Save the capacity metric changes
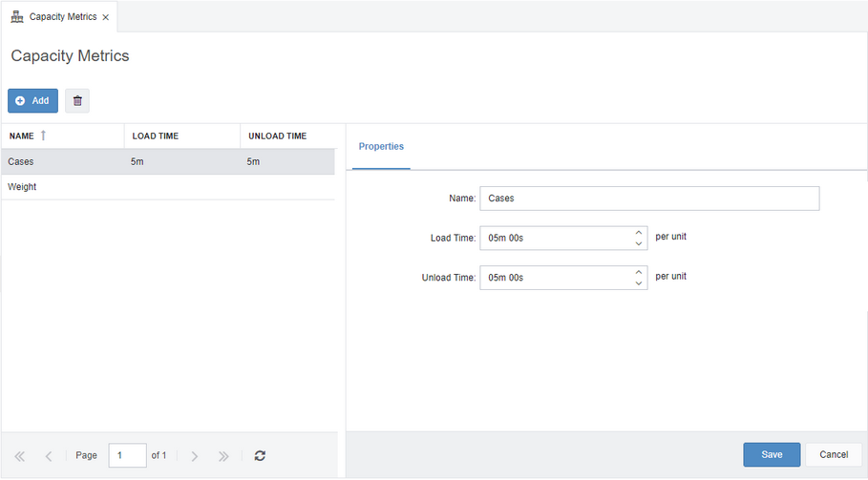The width and height of the screenshot is (868, 480). (x=772, y=454)
